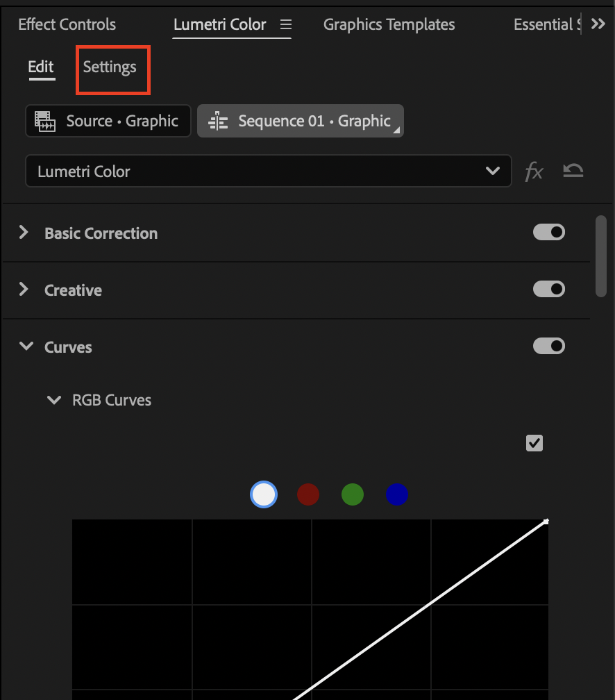Viewport: 615px width, 700px height.
Task: Collapse the RGB Curves subsection
Action: click(54, 399)
